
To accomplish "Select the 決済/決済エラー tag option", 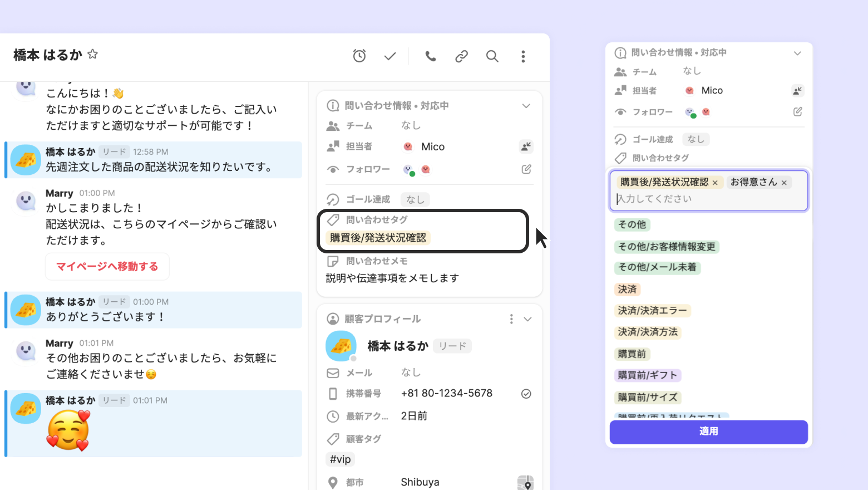I will coord(652,310).
